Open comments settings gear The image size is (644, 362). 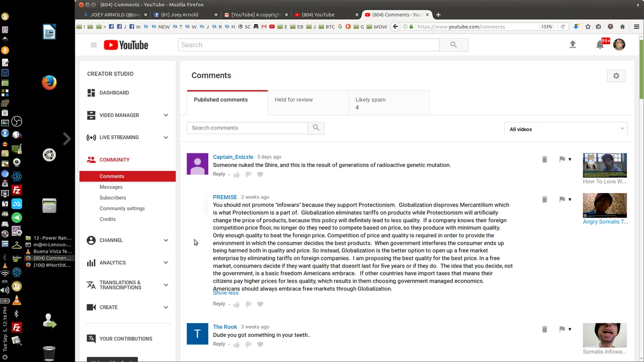pyautogui.click(x=616, y=76)
